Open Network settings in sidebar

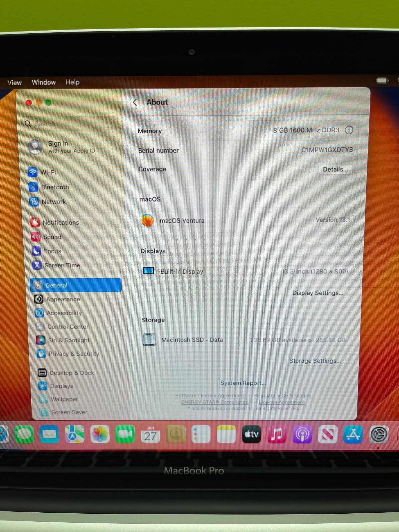pos(48,201)
